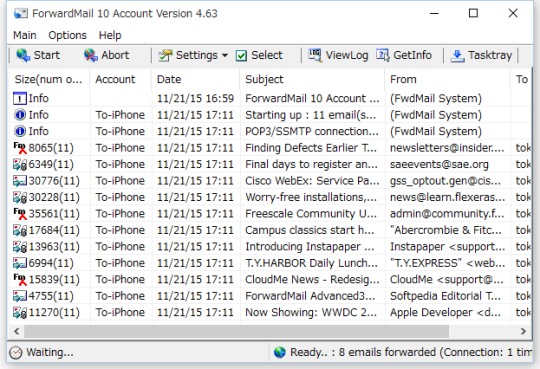Click the Start globe icon
The width and height of the screenshot is (540, 369).
(23, 55)
